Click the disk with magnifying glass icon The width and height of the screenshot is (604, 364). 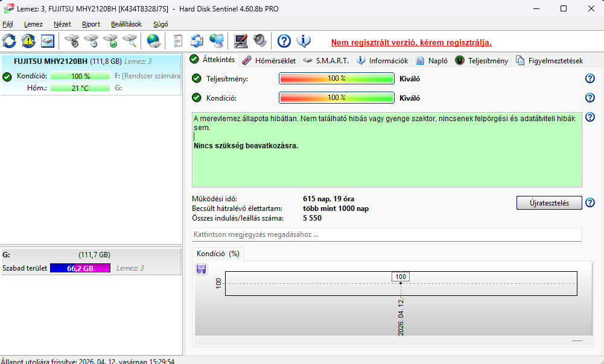coord(130,41)
